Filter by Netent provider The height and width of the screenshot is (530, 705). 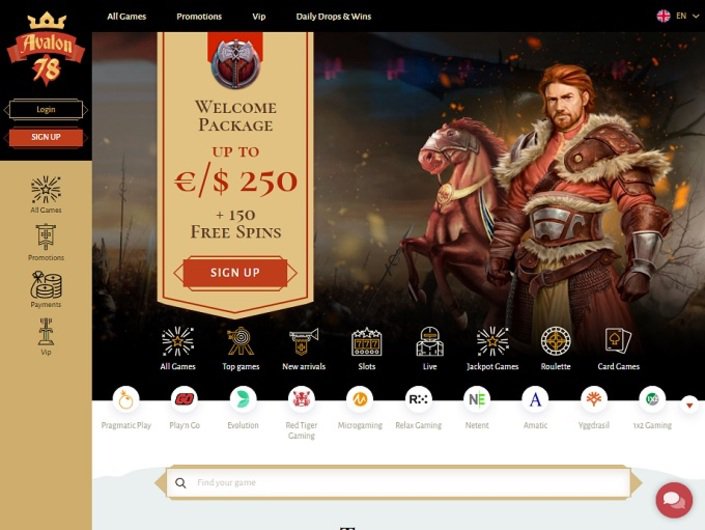(x=477, y=408)
